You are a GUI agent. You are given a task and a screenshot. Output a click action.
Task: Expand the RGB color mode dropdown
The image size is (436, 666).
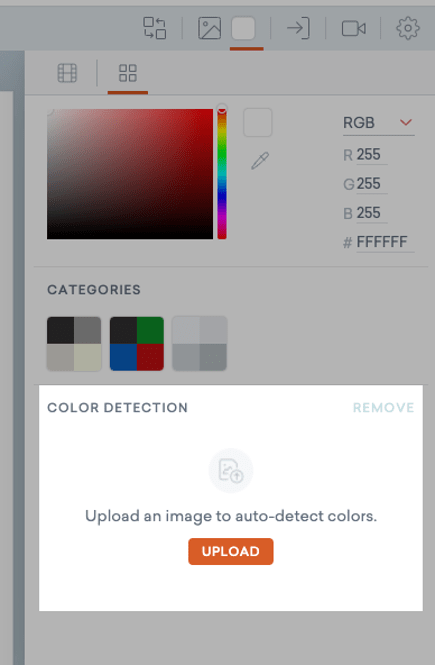pyautogui.click(x=379, y=123)
